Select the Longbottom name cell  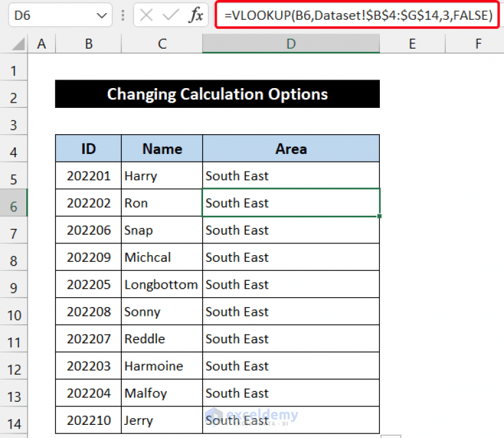coord(162,284)
